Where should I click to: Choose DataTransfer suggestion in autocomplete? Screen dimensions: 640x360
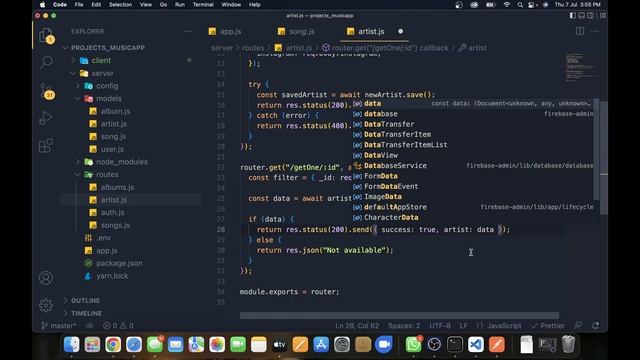click(473, 124)
